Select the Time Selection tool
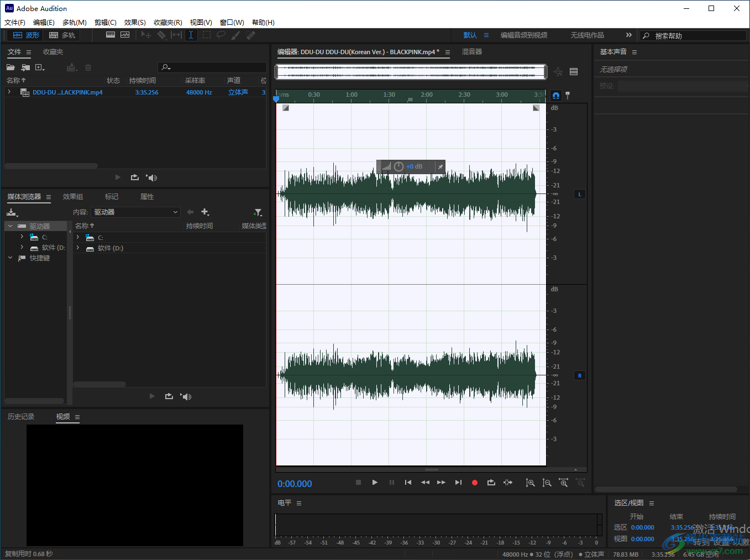Image resolution: width=750 pixels, height=560 pixels. pos(191,35)
